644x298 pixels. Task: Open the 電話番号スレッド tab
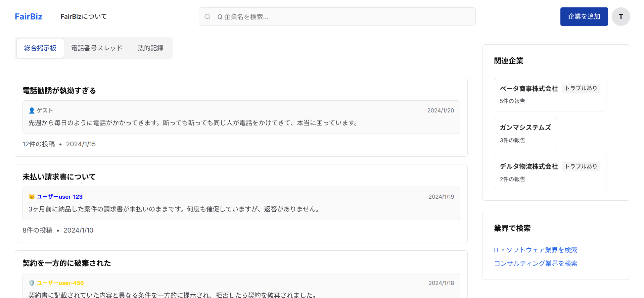(x=97, y=48)
